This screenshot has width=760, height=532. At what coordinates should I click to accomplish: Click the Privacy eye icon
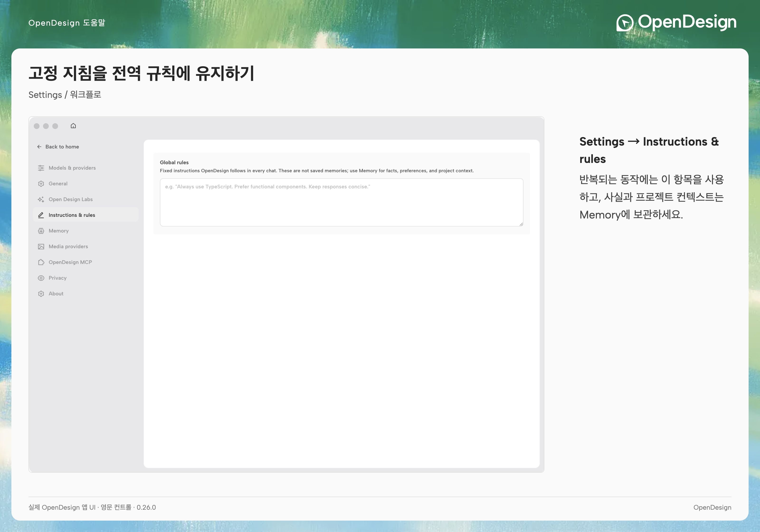41,278
